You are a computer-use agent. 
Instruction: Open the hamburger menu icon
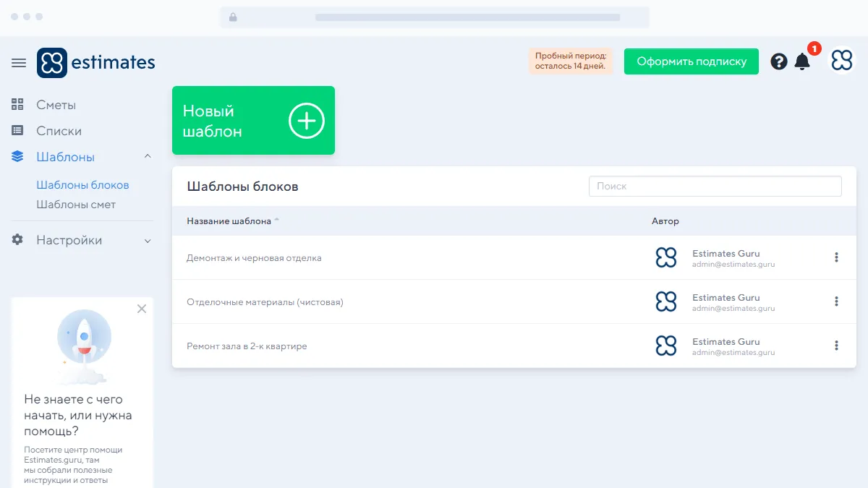pos(19,63)
